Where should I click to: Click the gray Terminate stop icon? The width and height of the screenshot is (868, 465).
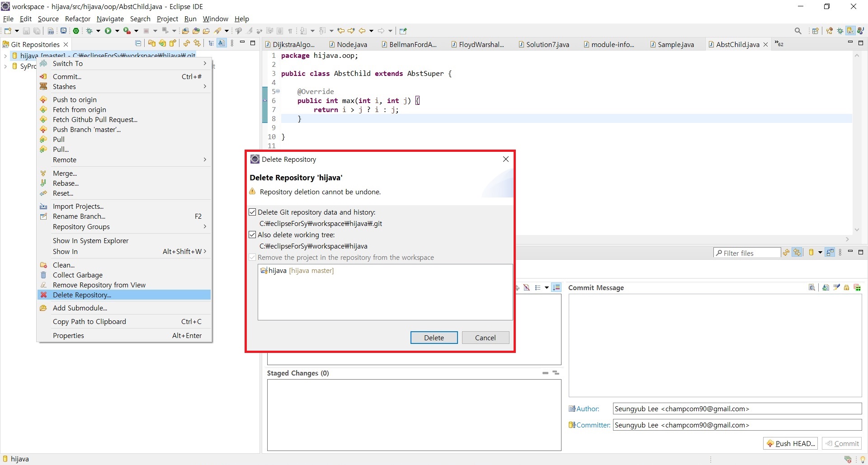146,31
